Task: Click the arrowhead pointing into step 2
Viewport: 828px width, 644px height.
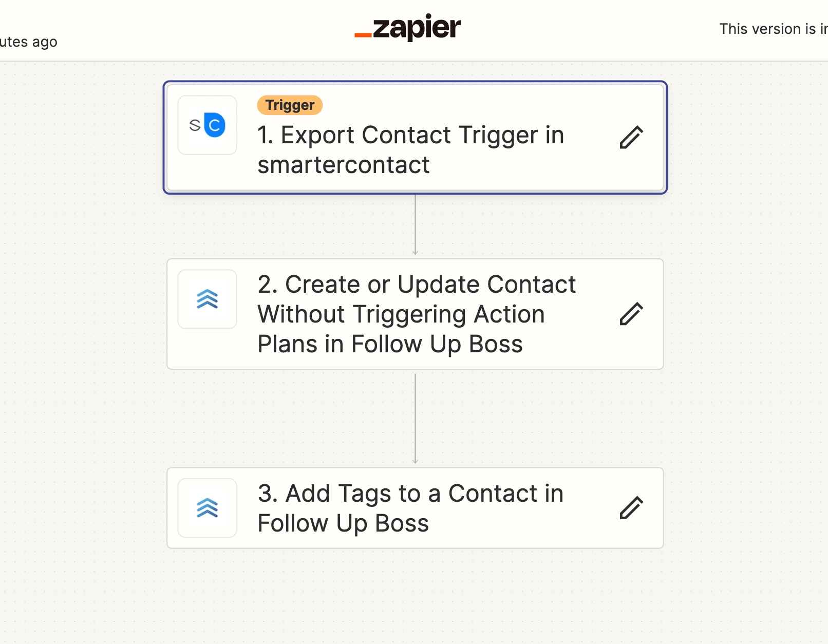Action: point(416,253)
